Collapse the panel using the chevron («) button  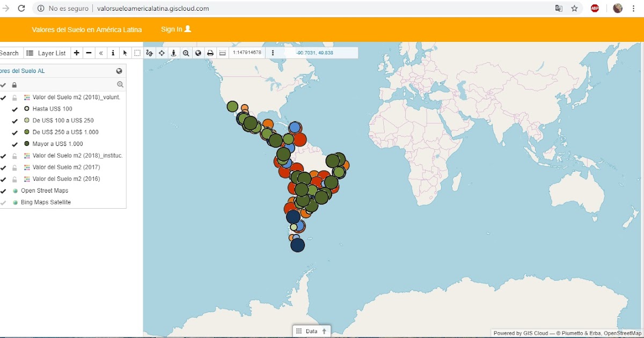point(101,53)
